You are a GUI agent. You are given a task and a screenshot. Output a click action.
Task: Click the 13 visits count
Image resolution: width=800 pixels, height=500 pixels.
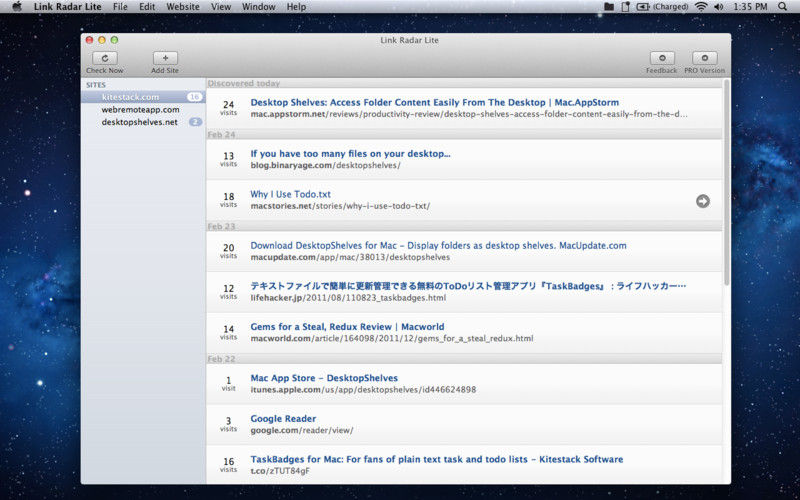(x=229, y=159)
